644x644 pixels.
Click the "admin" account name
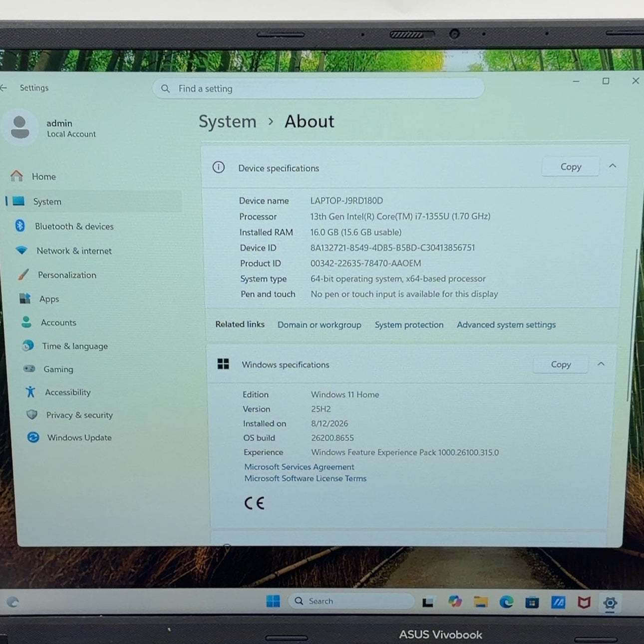[59, 123]
